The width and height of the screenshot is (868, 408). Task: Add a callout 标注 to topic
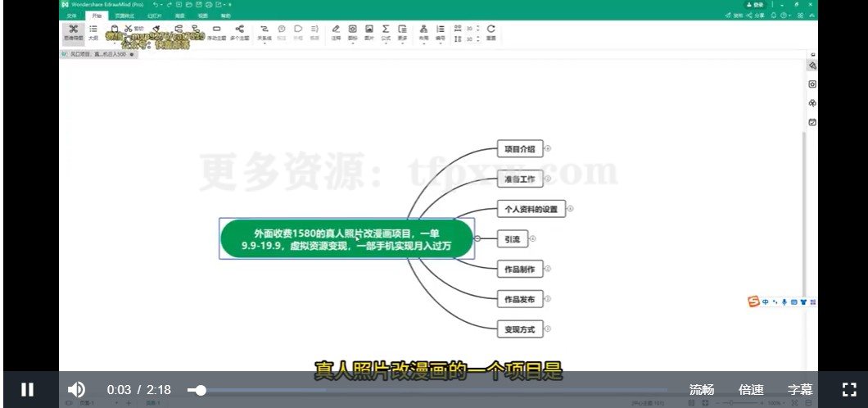click(281, 33)
